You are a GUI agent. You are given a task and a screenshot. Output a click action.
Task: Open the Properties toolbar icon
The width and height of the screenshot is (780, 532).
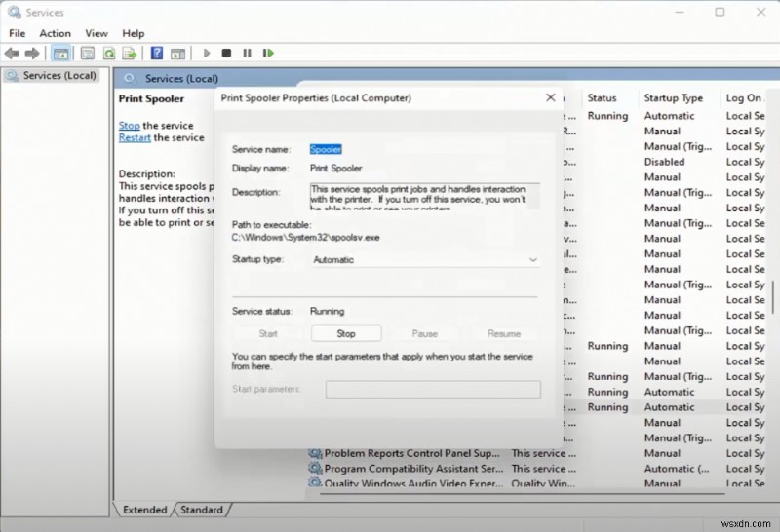pos(88,54)
